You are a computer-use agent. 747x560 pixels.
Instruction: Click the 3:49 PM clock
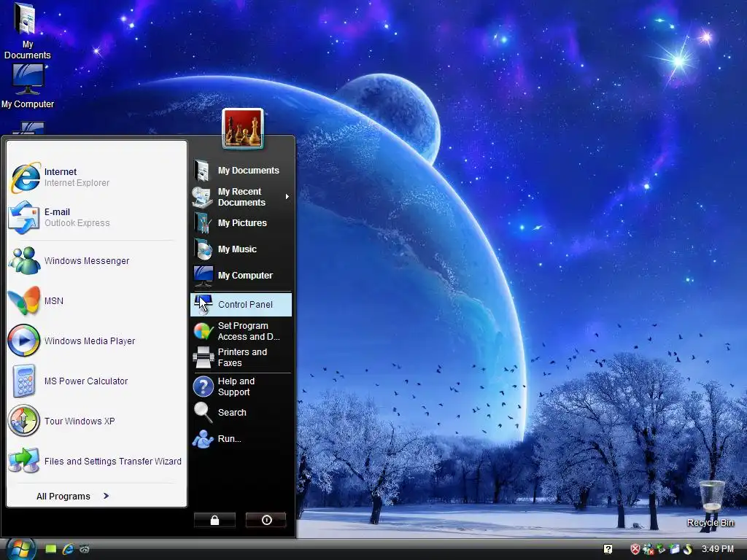click(718, 549)
